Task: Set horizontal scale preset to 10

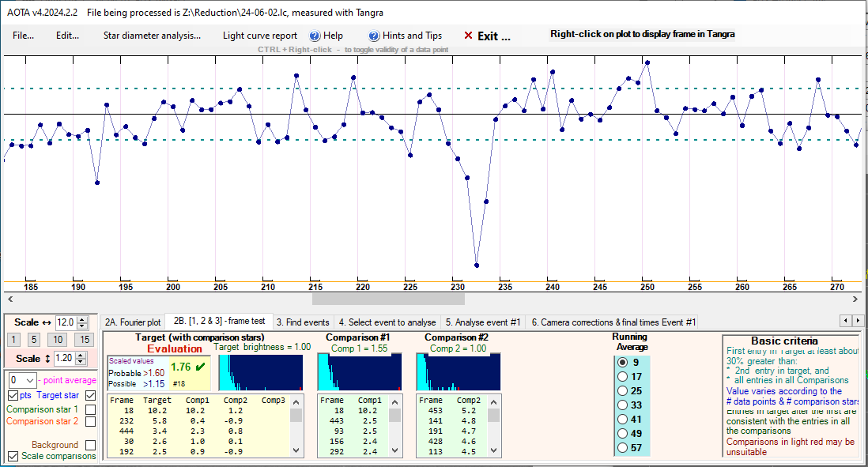Action: point(58,340)
